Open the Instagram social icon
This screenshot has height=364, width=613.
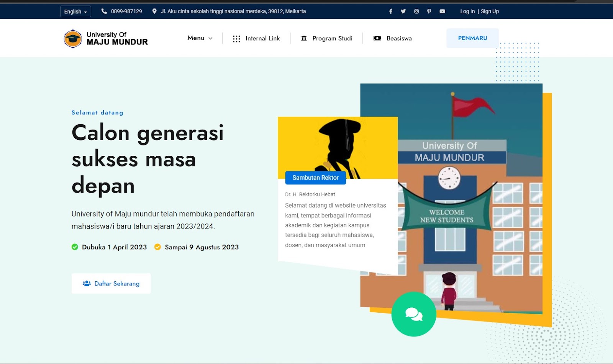[x=416, y=11]
